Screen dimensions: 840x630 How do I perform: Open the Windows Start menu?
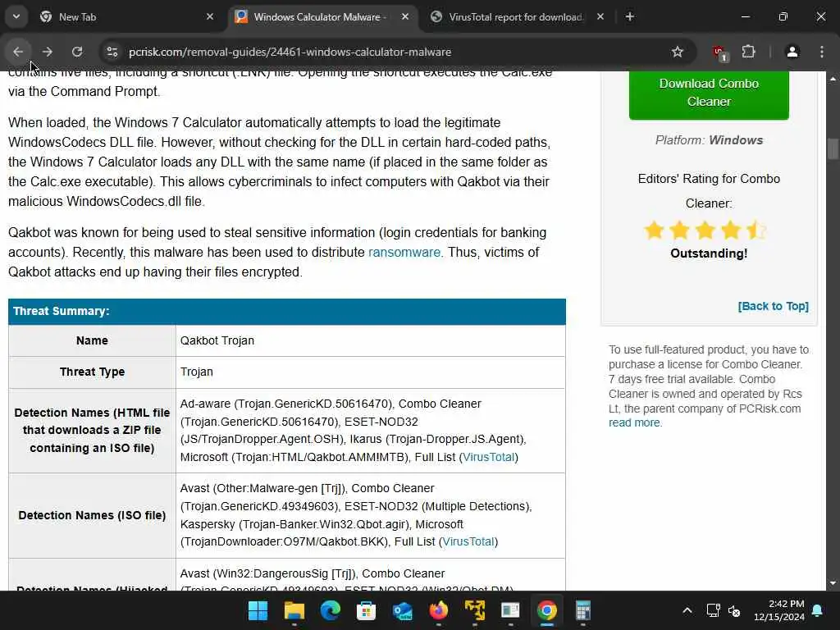(x=258, y=610)
